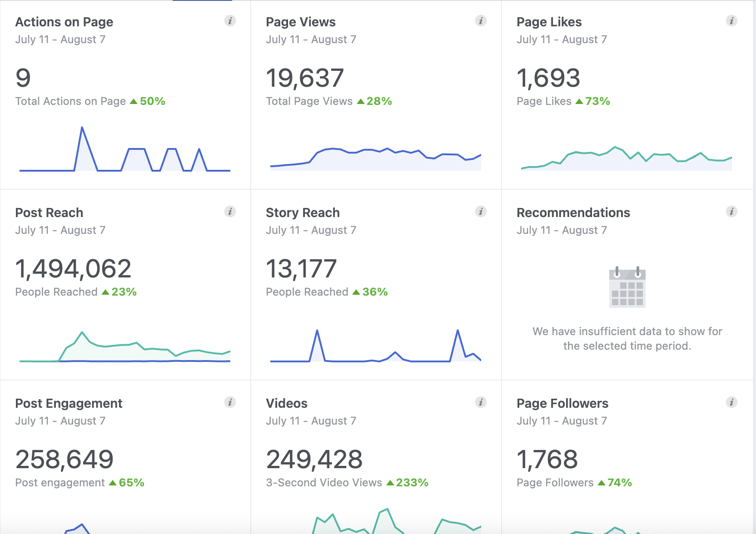The image size is (756, 534).
Task: Open the Actions on Page heading
Action: coord(64,22)
